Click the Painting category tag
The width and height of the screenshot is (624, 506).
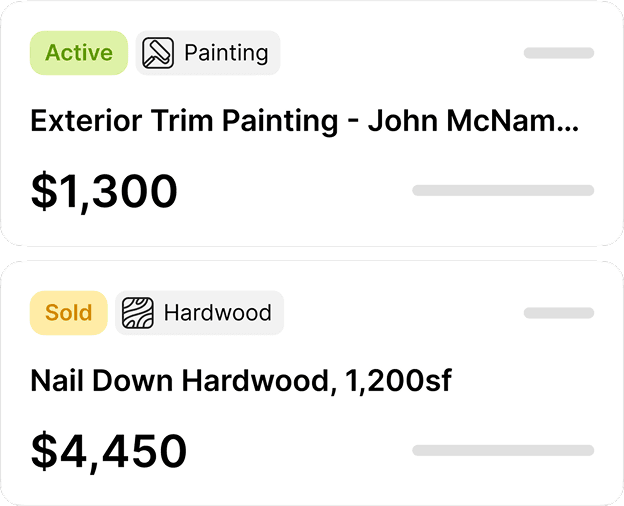(x=208, y=53)
